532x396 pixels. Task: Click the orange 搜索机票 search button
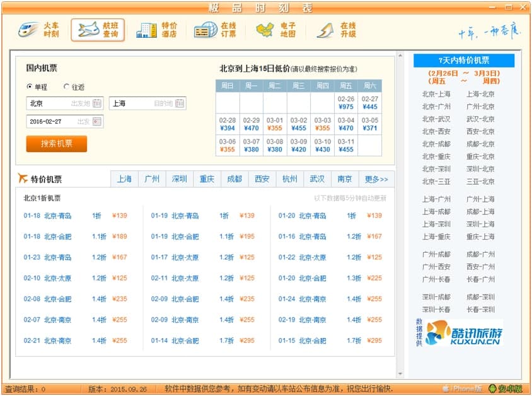[57, 144]
